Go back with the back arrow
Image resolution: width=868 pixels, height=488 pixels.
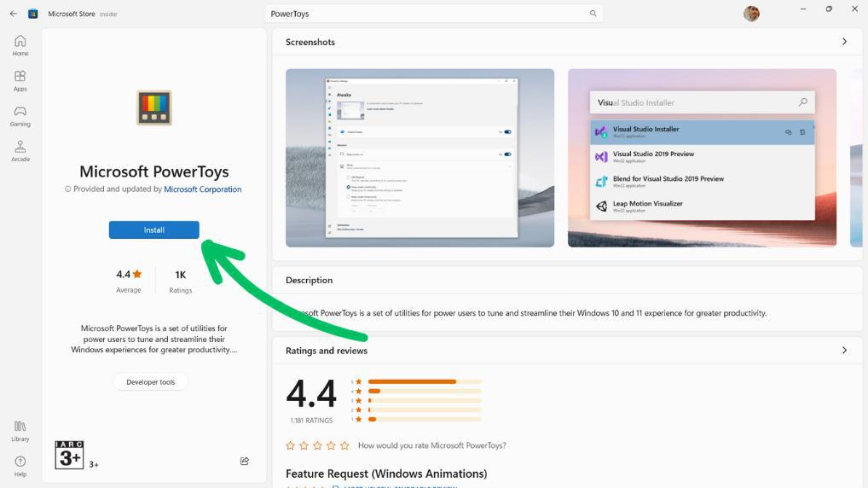pyautogui.click(x=14, y=14)
